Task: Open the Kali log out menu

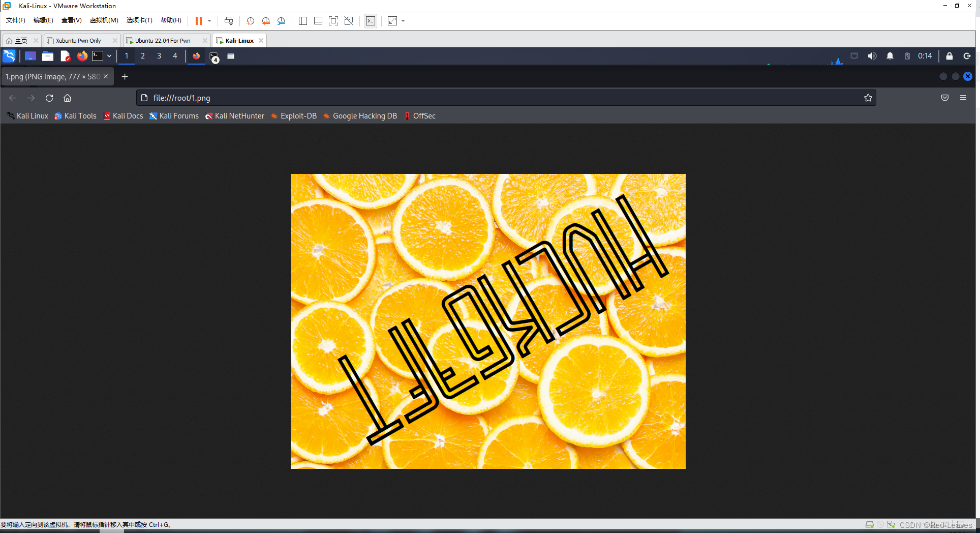Action: click(x=967, y=56)
